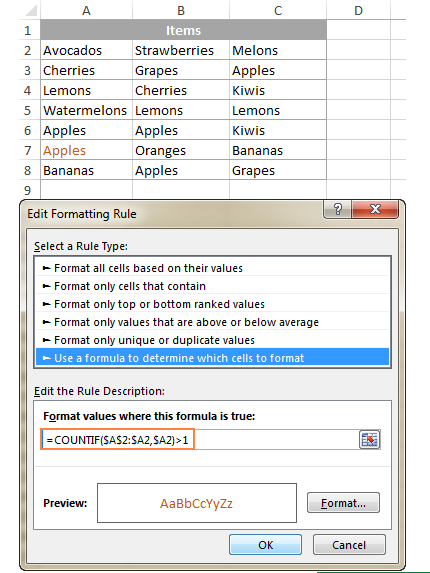Click the help question mark button

coord(338,209)
